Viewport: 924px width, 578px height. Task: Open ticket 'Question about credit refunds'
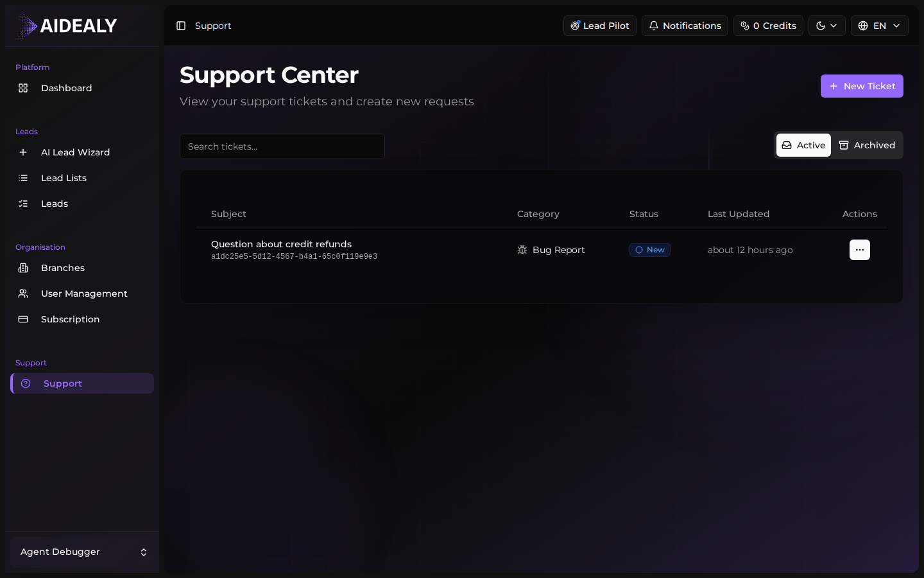pos(281,244)
